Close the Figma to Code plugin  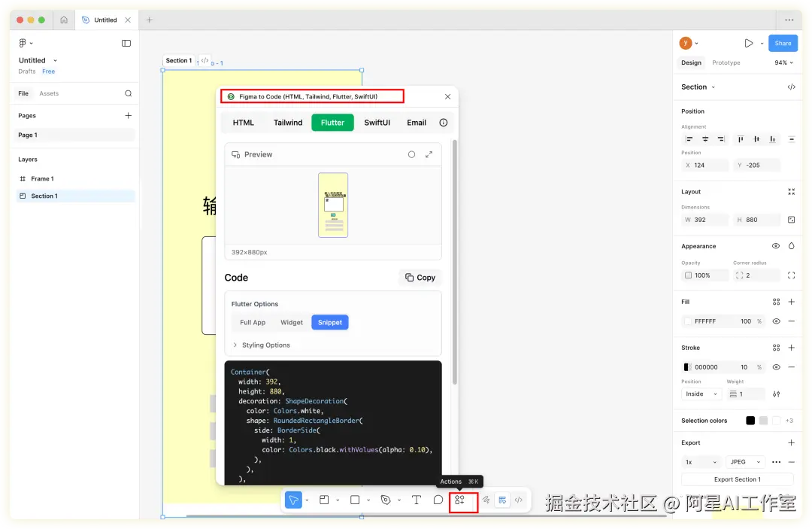pos(447,96)
